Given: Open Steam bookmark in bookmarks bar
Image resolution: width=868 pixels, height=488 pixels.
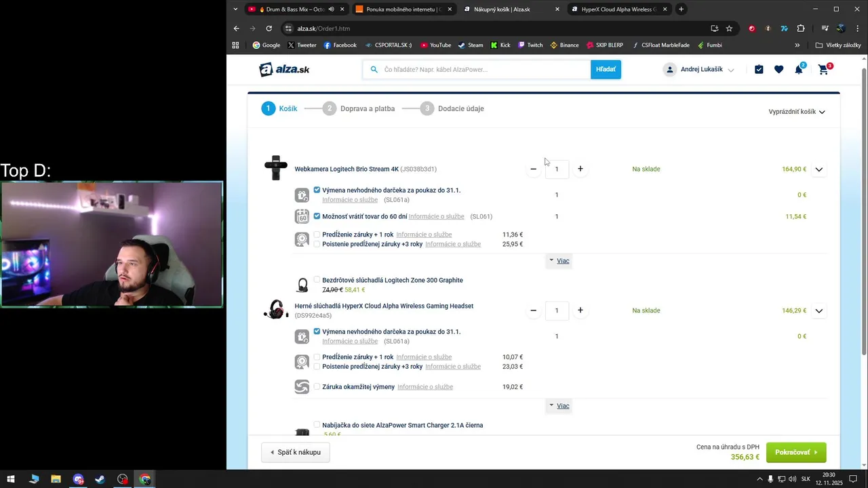Looking at the screenshot, I should pos(470,45).
